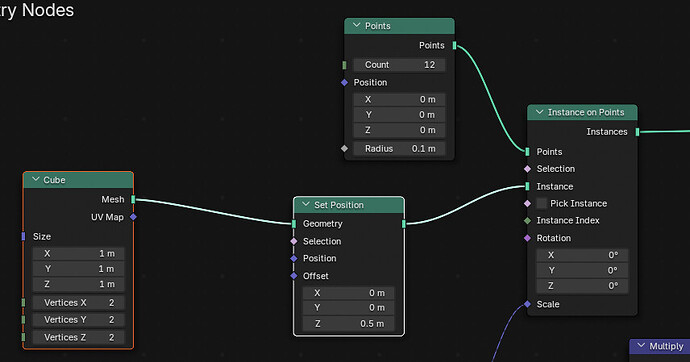Click the Selection socket on Instance on Points
690x362 pixels.
point(527,169)
